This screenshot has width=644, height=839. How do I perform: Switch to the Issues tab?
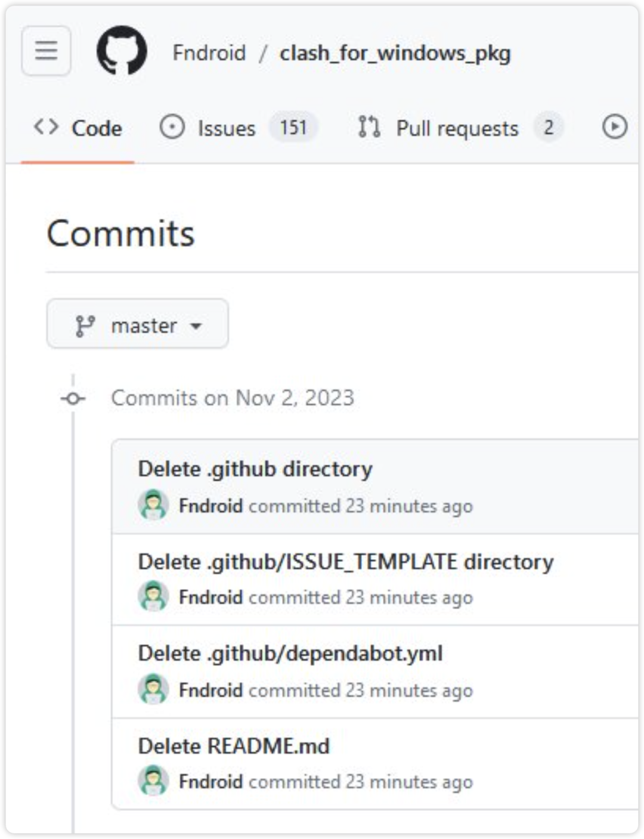click(x=238, y=128)
